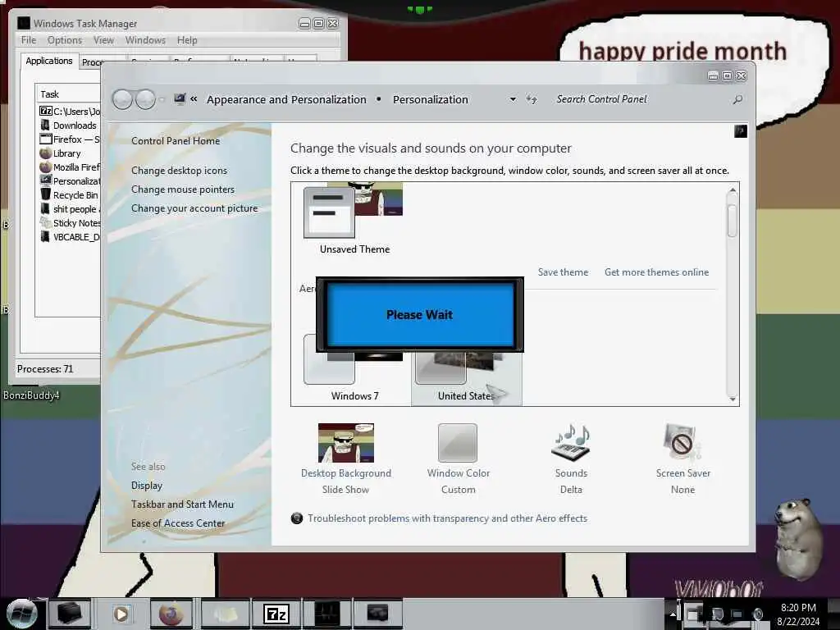Click the Sticky Notes taskbar icon
Viewport: 840px width, 630px height.
[225, 614]
